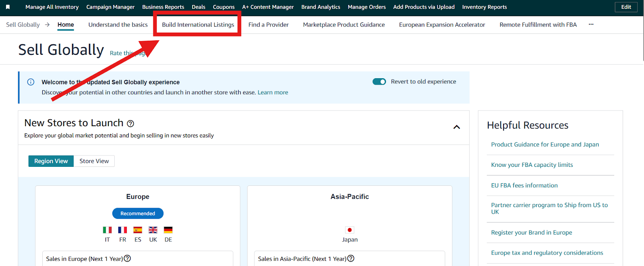Click the Helpful Resources heading
This screenshot has width=644, height=266.
528,125
